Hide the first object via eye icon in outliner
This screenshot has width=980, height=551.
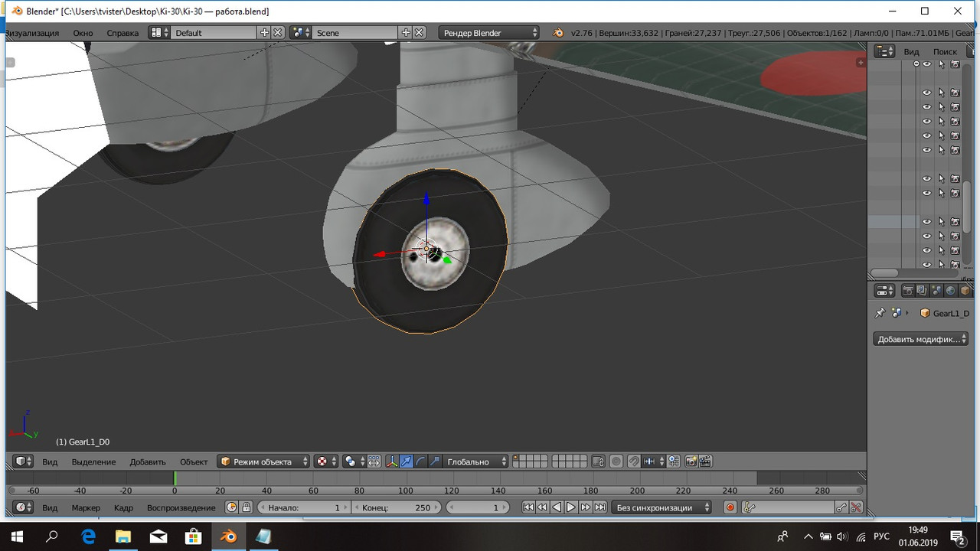[x=926, y=64]
